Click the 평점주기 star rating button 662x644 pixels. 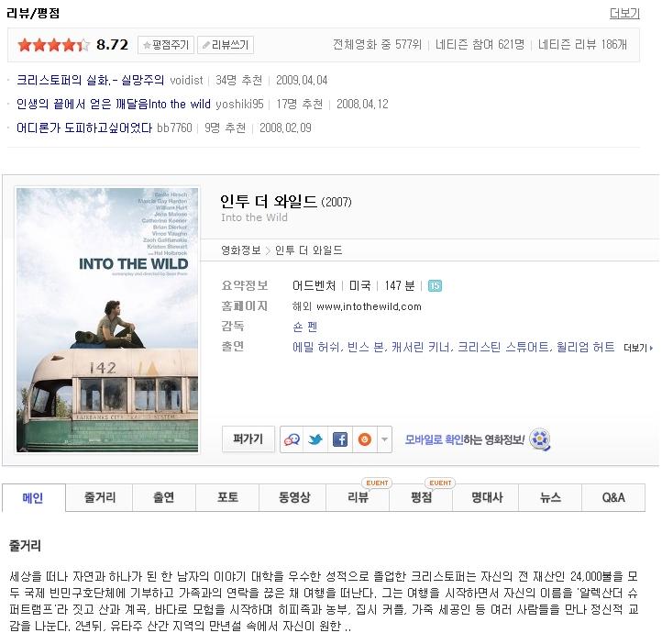pos(166,45)
